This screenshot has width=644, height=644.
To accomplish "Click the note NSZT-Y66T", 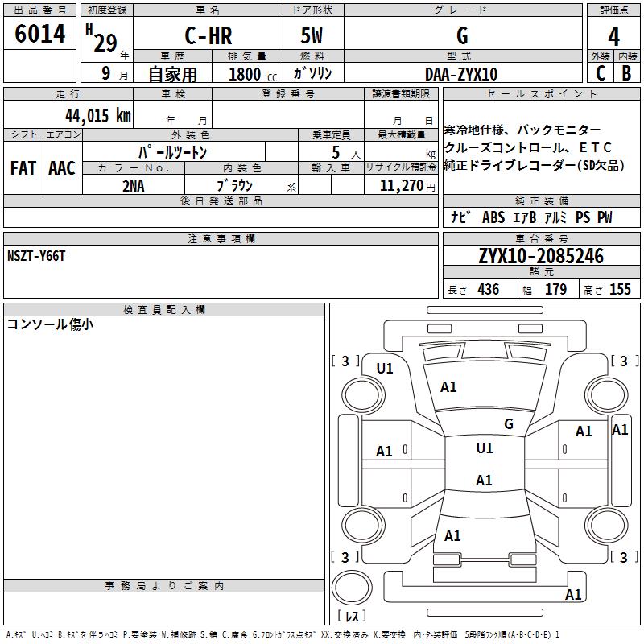I will pos(36,256).
